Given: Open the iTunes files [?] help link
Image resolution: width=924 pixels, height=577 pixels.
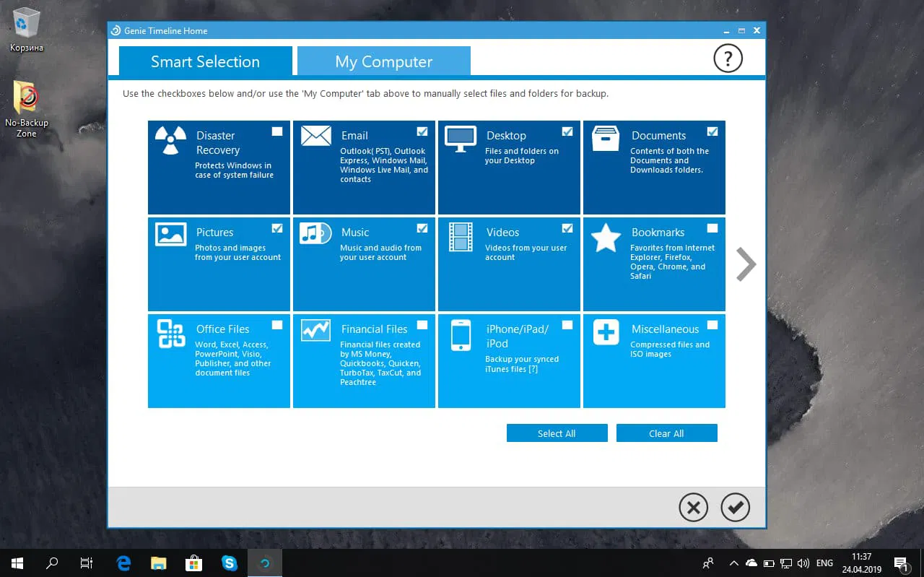Looking at the screenshot, I should [x=533, y=369].
